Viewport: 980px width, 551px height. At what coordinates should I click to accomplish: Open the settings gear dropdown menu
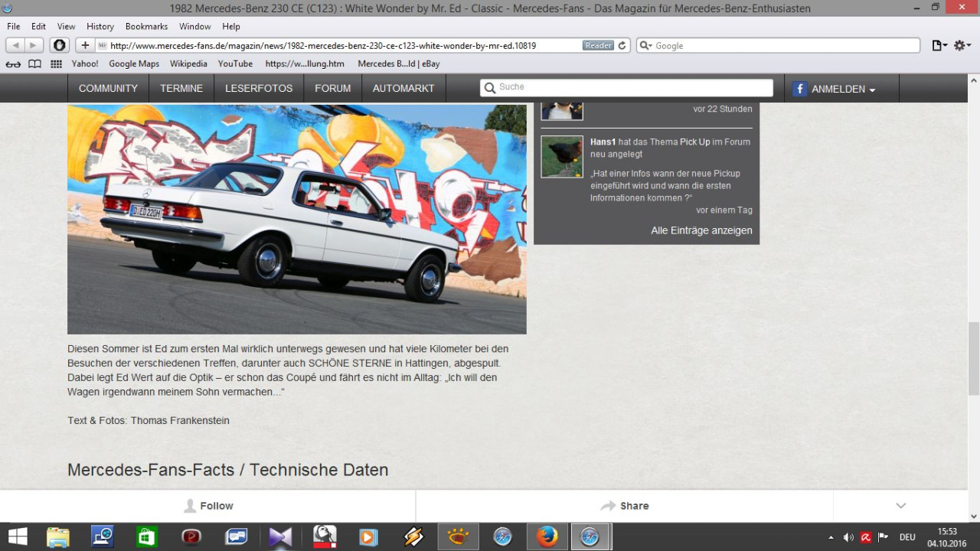click(x=962, y=46)
